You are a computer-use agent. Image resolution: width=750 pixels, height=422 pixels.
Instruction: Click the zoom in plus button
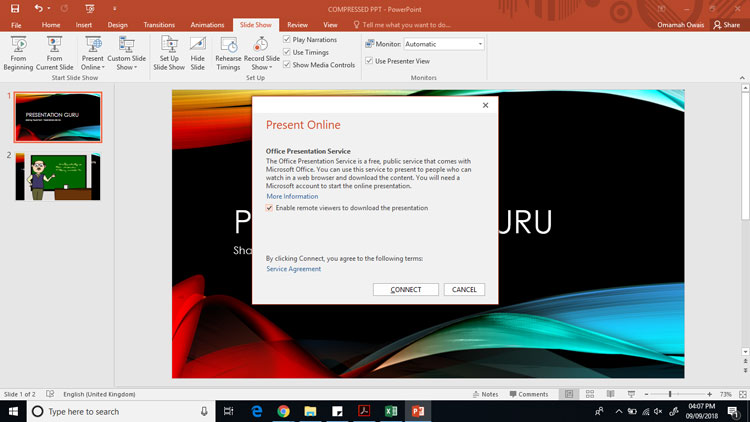click(x=709, y=394)
